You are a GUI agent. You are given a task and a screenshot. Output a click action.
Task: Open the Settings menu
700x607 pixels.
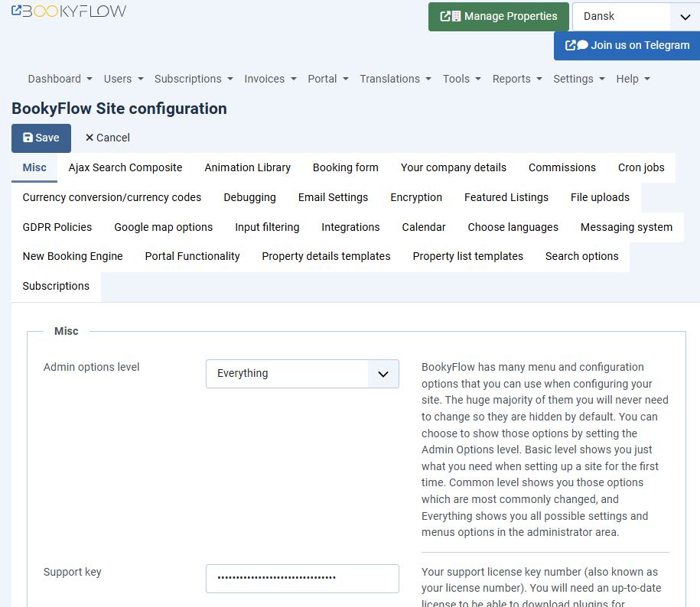[x=578, y=79]
